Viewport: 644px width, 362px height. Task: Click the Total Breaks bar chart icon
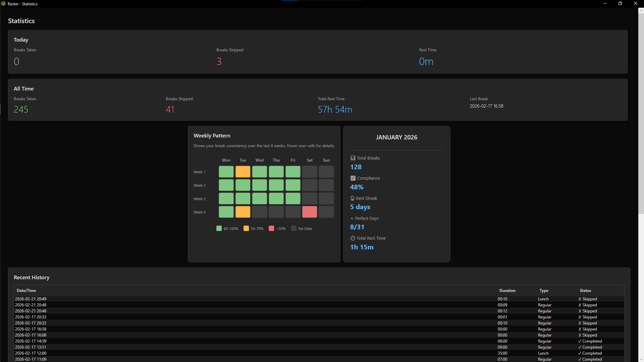(353, 158)
